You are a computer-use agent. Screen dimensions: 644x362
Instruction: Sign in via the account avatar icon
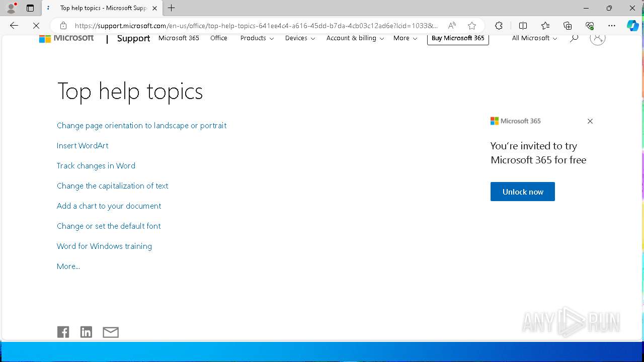[597, 38]
